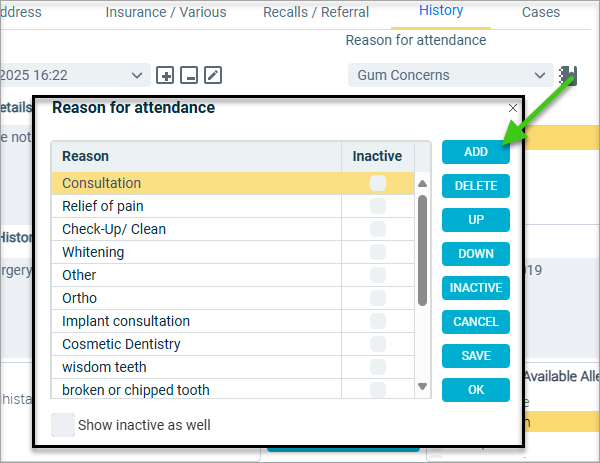Click the INACTIVE button
This screenshot has height=463, width=600.
476,288
